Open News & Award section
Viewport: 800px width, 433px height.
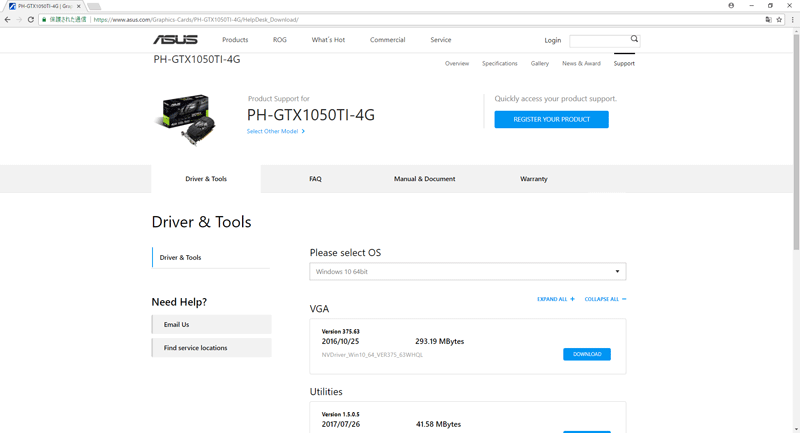[581, 63]
